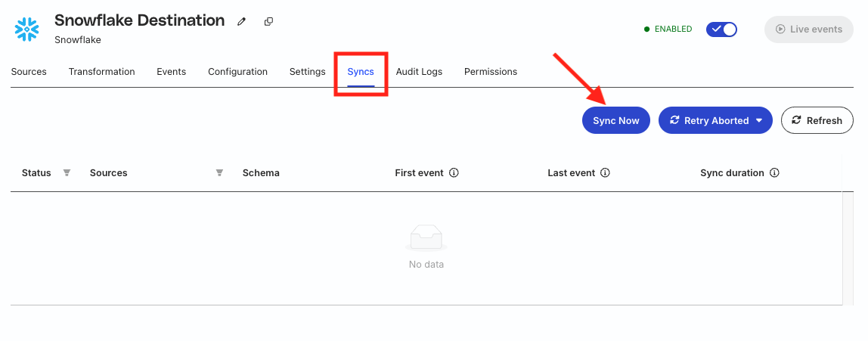This screenshot has width=868, height=341.
Task: Click the copy icon beside destination name
Action: tap(268, 22)
